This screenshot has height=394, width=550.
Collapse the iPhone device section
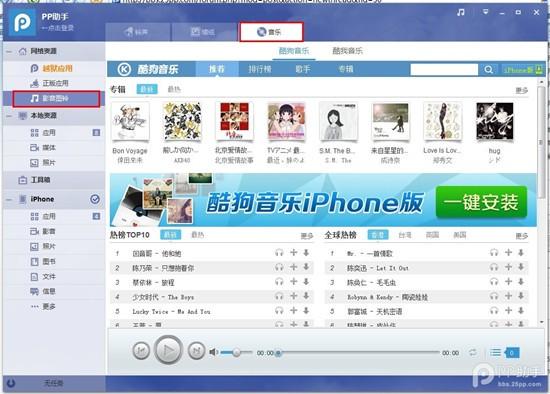pos(9,199)
